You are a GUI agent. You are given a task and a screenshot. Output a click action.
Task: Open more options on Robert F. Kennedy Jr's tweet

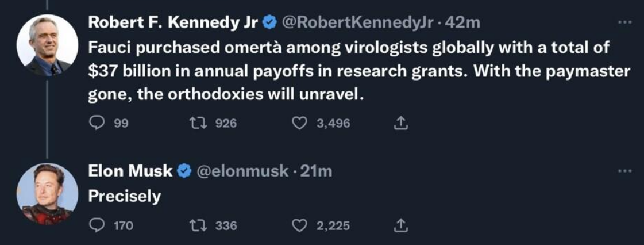click(624, 22)
